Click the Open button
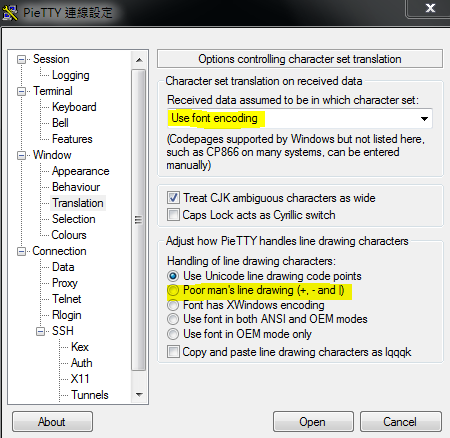This screenshot has width=450, height=438. click(x=313, y=422)
